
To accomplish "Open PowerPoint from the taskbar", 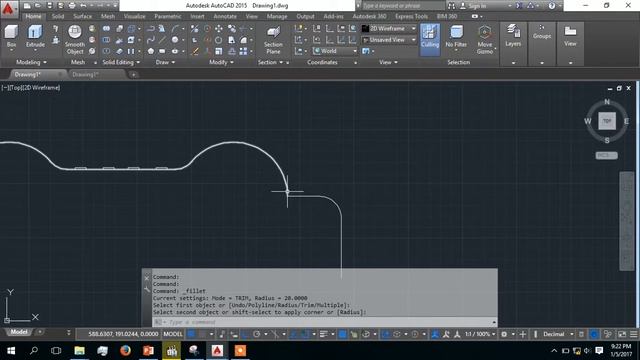I will click(x=148, y=351).
